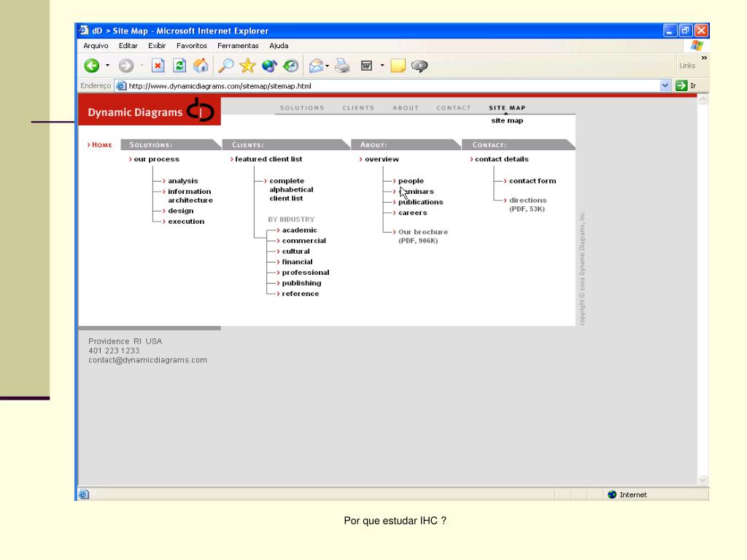Image resolution: width=747 pixels, height=560 pixels.
Task: Click the status bar page icon
Action: point(84,494)
